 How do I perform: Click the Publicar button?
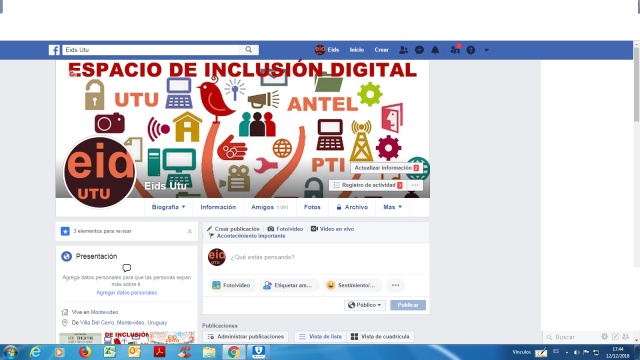click(408, 305)
